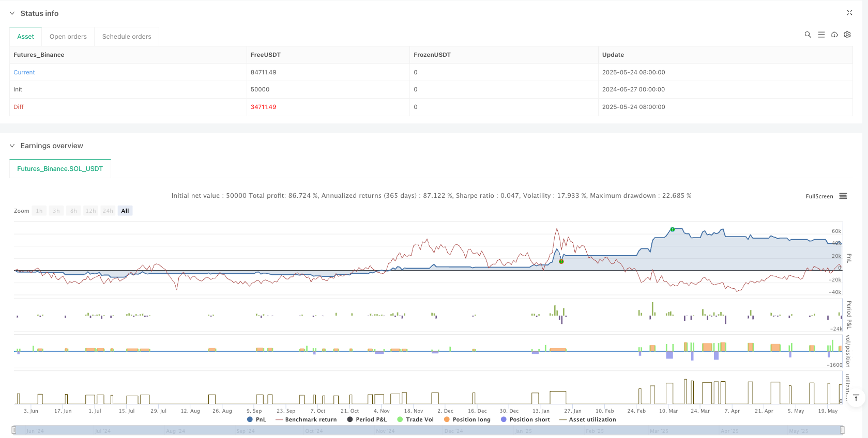The width and height of the screenshot is (868, 438).
Task: Collapse the Earnings overview section
Action: (12, 146)
